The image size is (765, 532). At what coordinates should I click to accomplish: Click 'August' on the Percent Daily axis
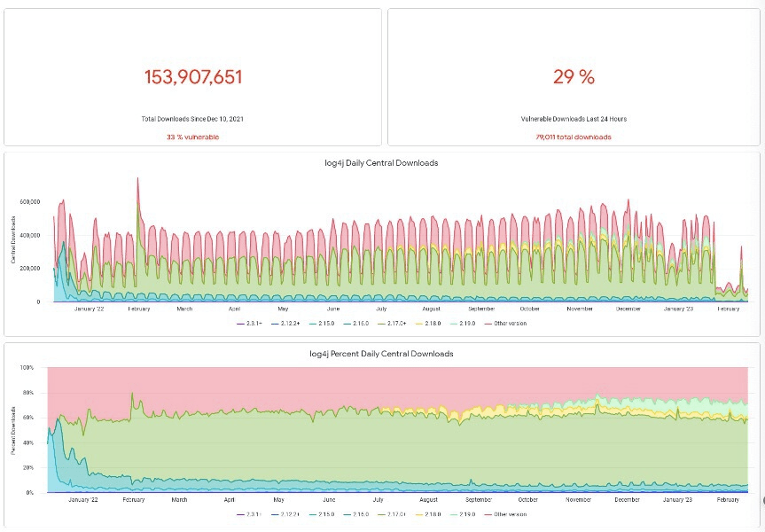(428, 500)
